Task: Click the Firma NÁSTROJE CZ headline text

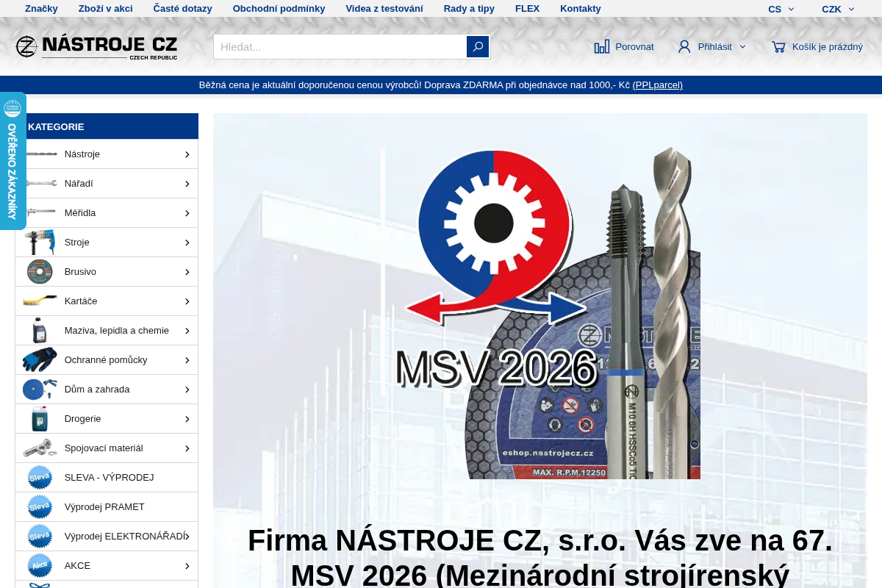Action: click(540, 556)
